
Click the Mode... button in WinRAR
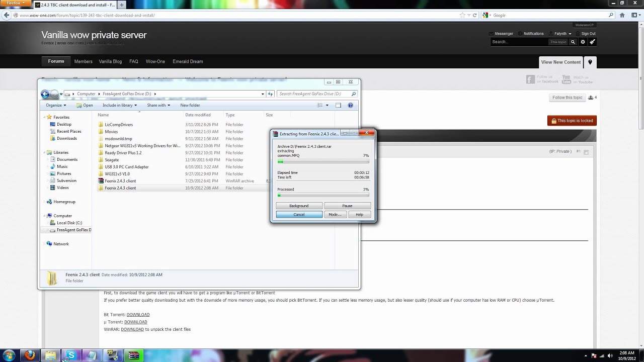(x=335, y=215)
